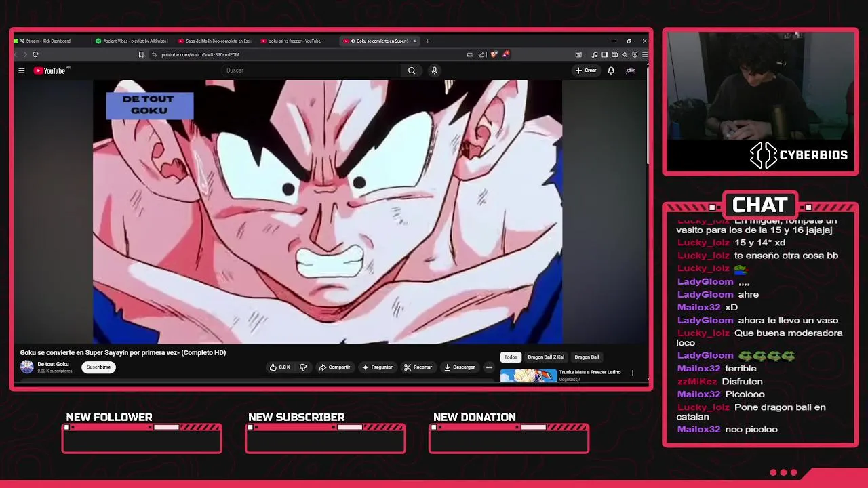Click the share page icon in address bar

[x=481, y=54]
